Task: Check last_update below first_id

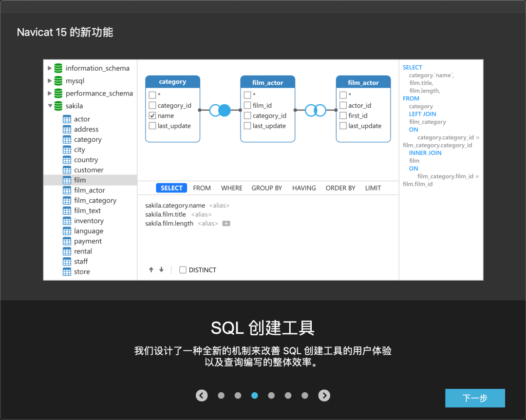Action: pos(343,126)
